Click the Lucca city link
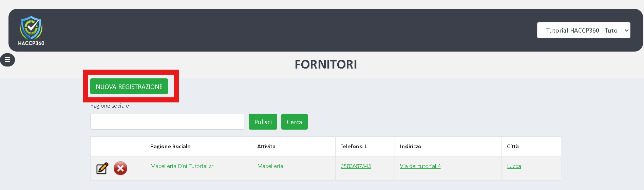This screenshot has height=190, width=644. pos(514,166)
